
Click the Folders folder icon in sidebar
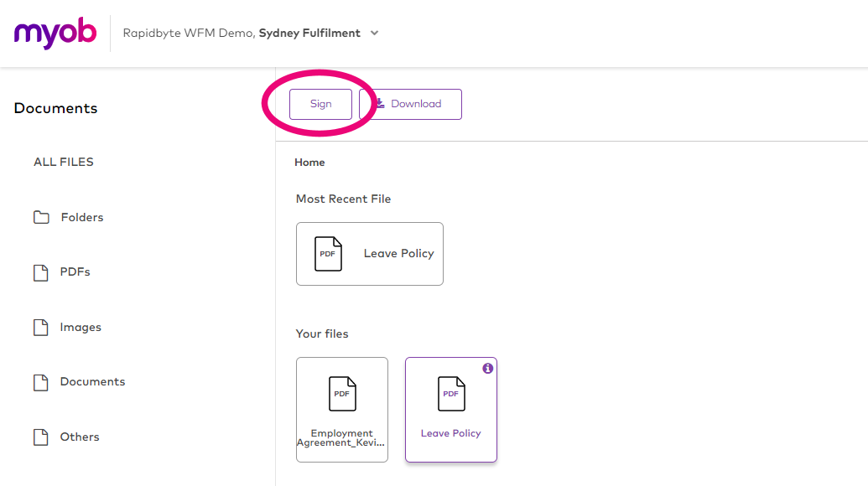coord(41,218)
